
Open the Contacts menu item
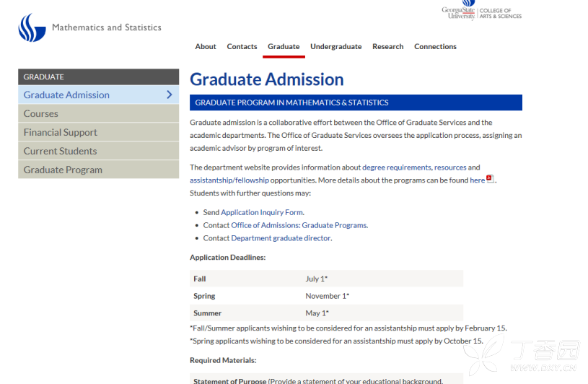242,46
